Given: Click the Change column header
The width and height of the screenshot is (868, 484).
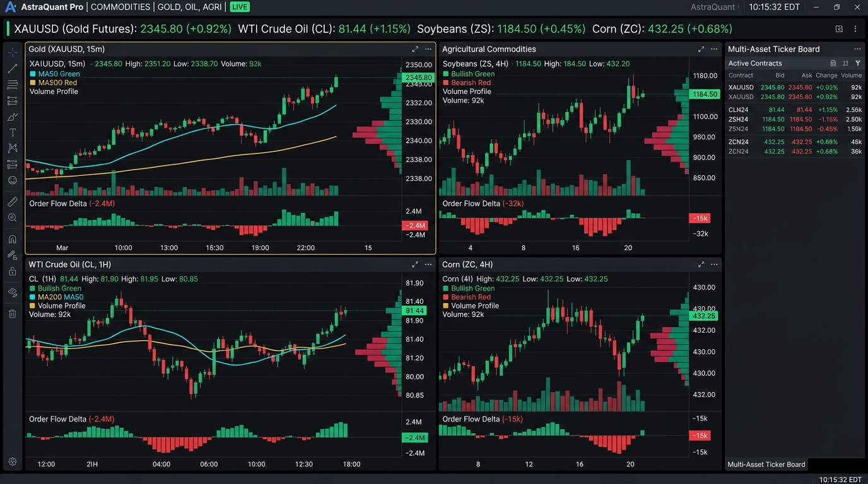Looking at the screenshot, I should click(826, 75).
